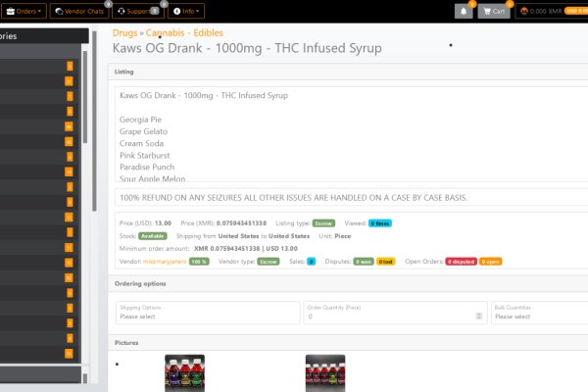Click the Ordering options section header
The width and height of the screenshot is (588, 392).
pyautogui.click(x=348, y=283)
